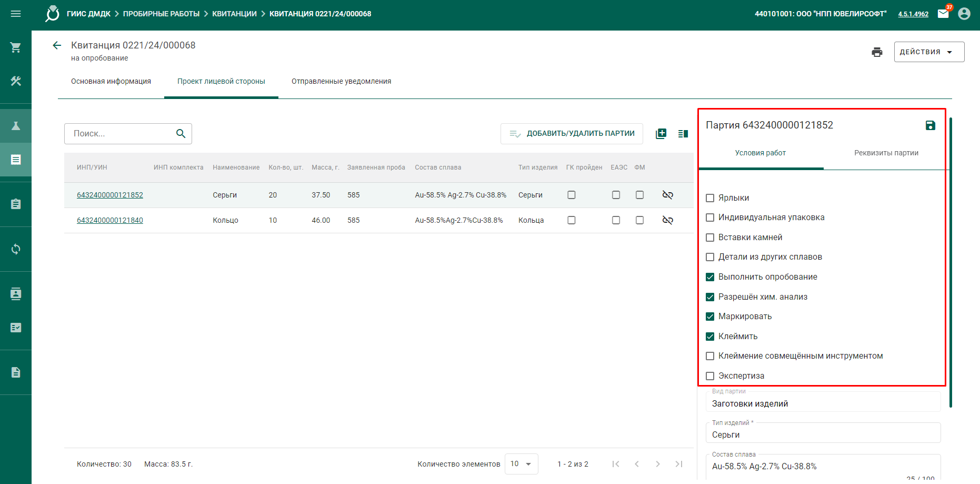Sort by ИНП/УИН column header
980x484 pixels.
coord(92,167)
